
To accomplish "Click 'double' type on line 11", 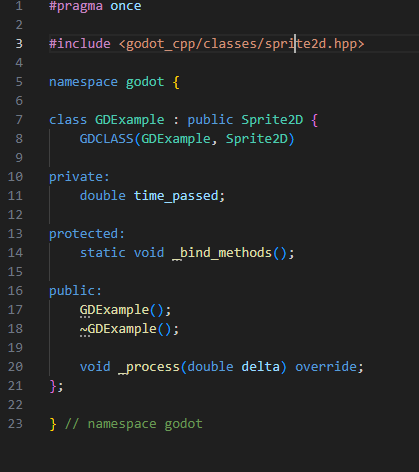I will [x=103, y=196].
